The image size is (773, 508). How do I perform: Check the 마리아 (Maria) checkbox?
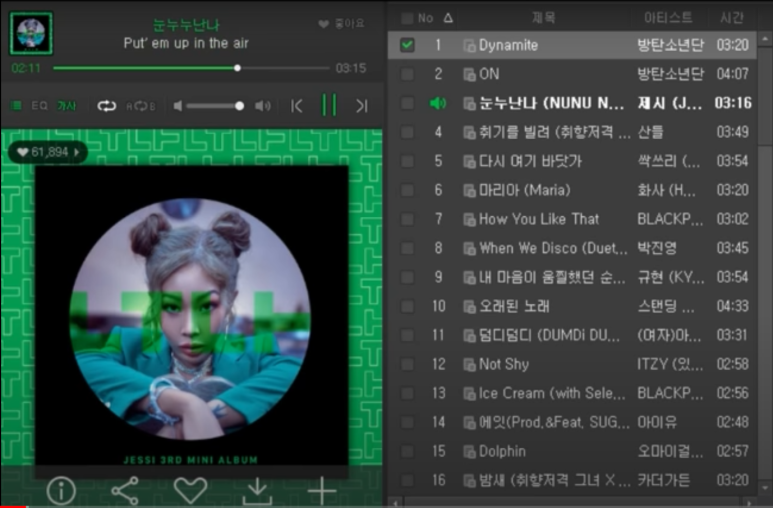coord(407,190)
